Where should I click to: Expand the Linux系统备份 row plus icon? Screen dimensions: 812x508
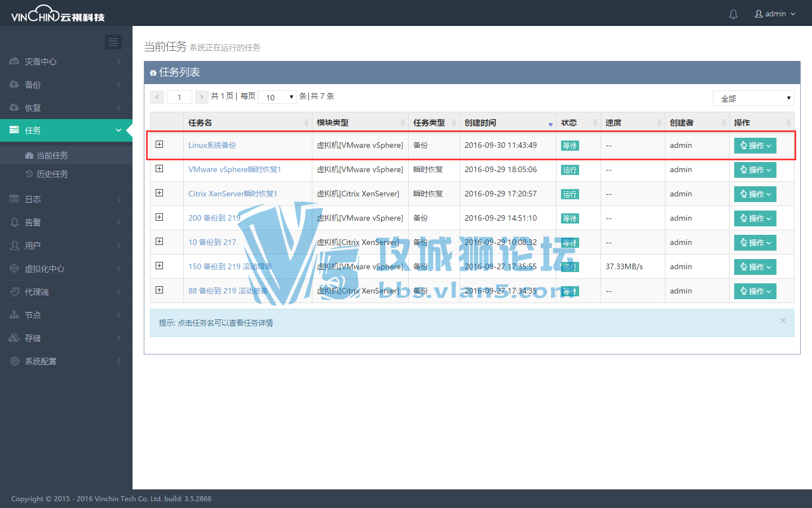click(160, 144)
